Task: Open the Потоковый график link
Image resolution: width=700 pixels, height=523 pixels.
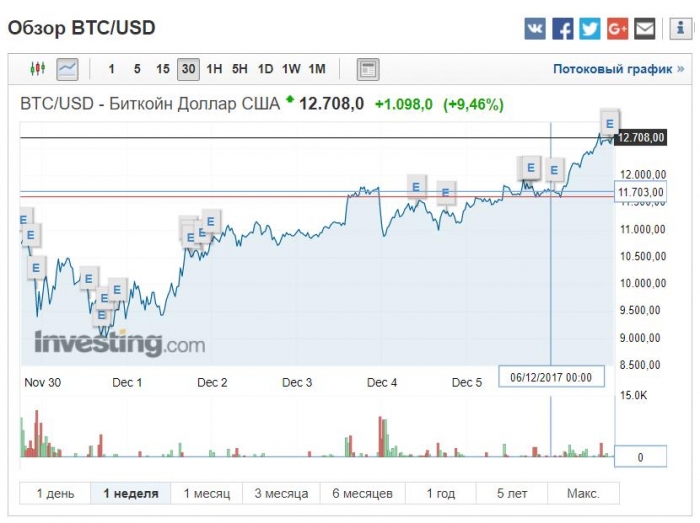Action: [x=617, y=69]
